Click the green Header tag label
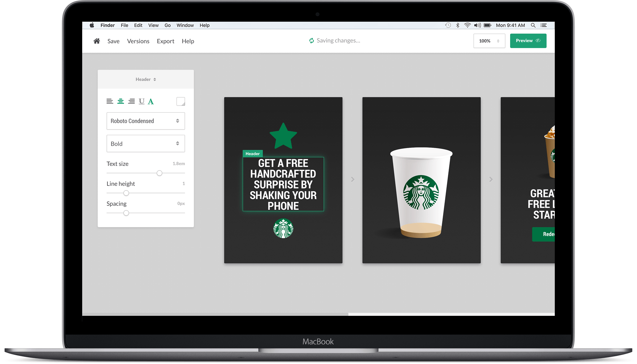 252,154
